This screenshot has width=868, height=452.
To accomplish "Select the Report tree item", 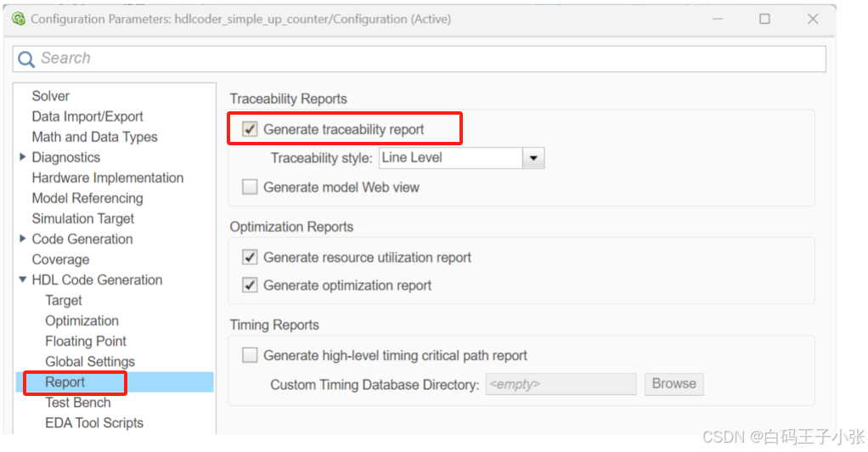I will point(65,382).
